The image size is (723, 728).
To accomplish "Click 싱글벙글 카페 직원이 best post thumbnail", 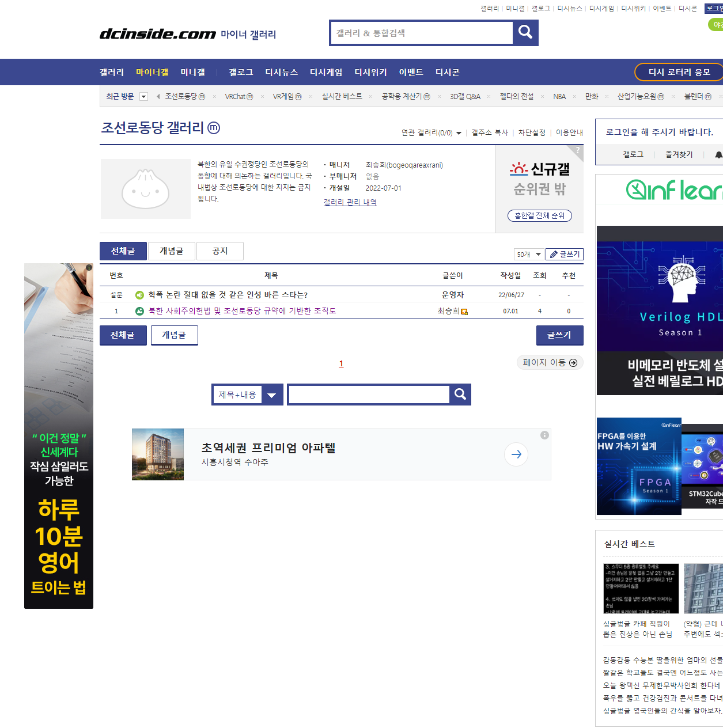I will pos(641,589).
